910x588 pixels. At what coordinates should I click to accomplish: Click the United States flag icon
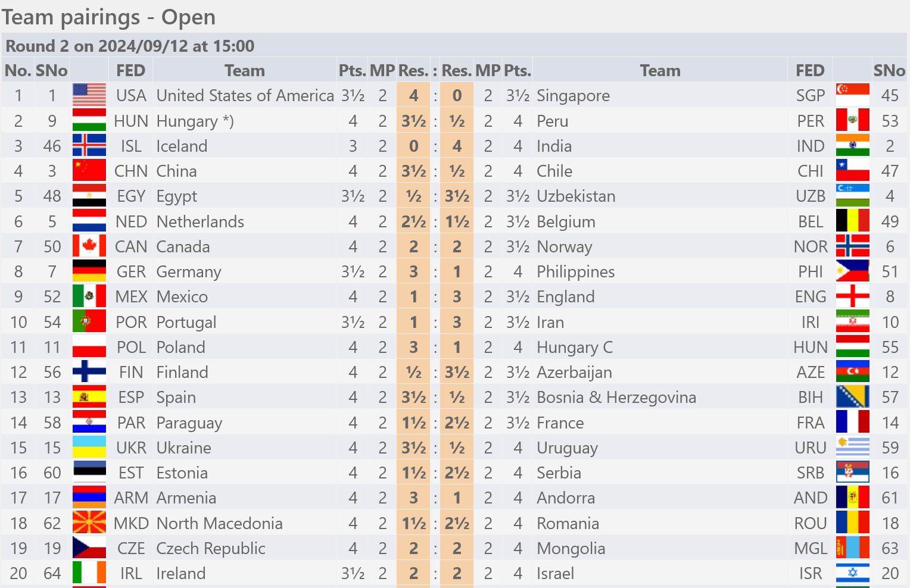tap(89, 95)
